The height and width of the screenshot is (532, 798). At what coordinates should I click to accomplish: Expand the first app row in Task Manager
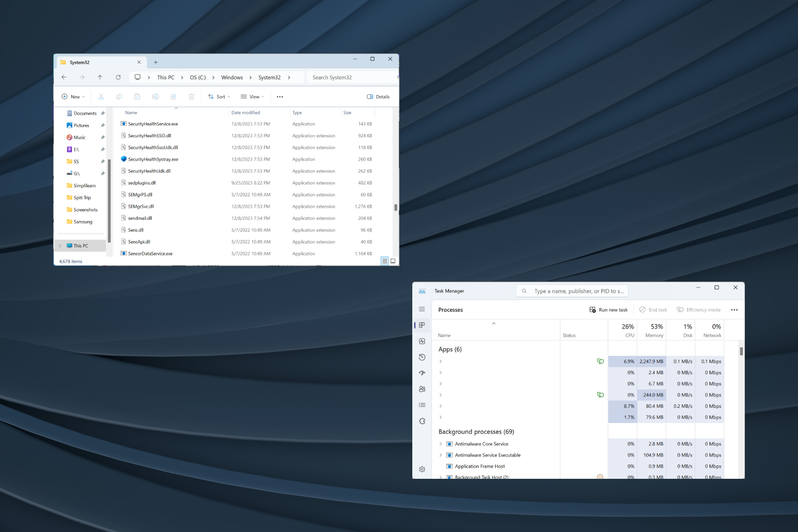[441, 362]
